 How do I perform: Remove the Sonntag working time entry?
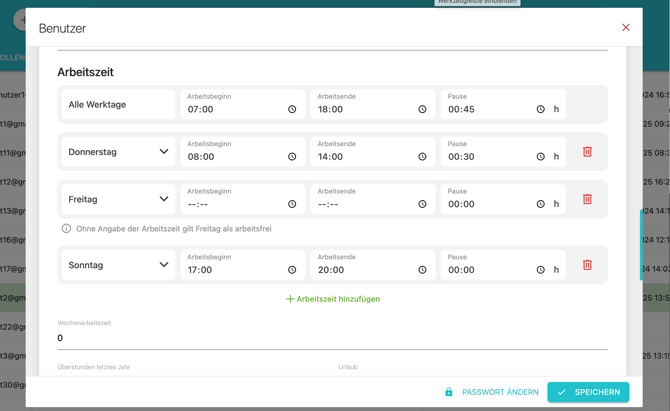click(x=587, y=265)
